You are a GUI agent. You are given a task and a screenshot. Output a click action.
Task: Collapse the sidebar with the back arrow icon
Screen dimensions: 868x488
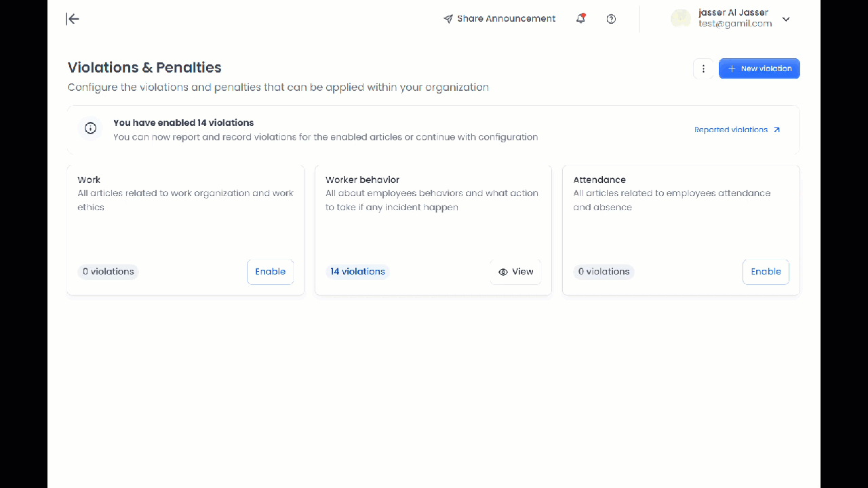pyautogui.click(x=73, y=19)
